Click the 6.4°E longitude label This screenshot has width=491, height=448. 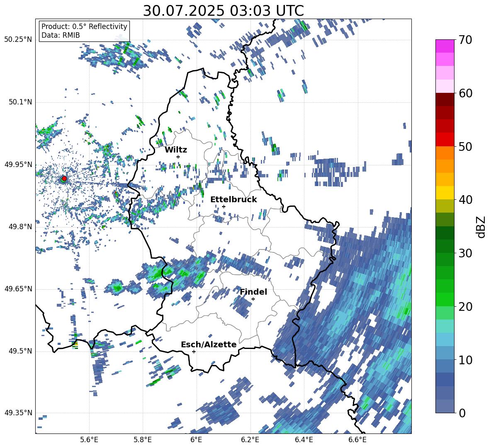coord(304,440)
